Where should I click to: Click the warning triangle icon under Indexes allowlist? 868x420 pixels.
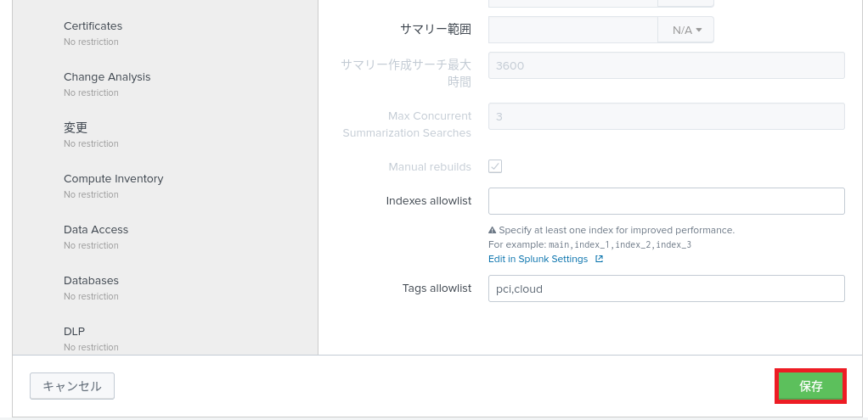coord(493,230)
